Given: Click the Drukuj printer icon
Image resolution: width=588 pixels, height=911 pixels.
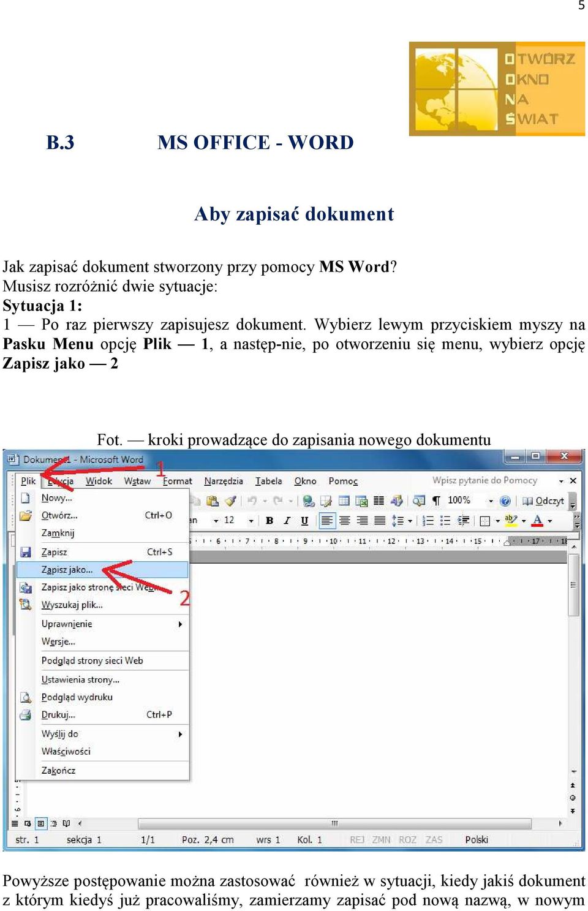Looking at the screenshot, I should (x=26, y=715).
